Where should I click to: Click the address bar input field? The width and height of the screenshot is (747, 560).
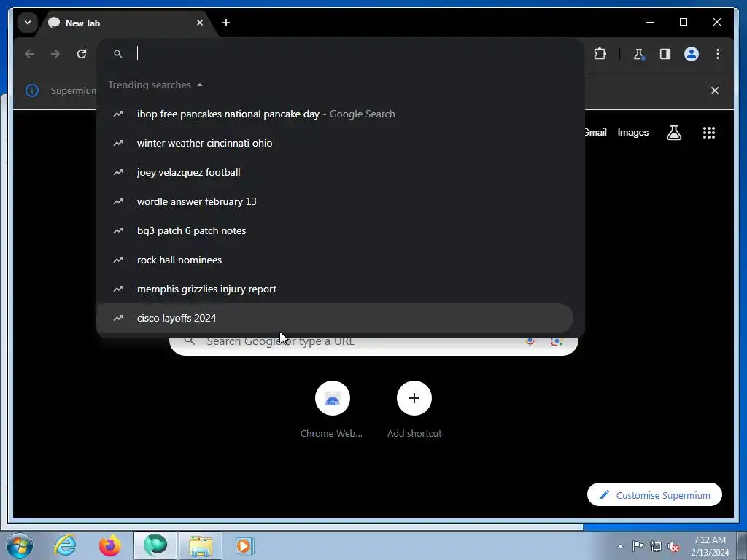click(x=340, y=53)
